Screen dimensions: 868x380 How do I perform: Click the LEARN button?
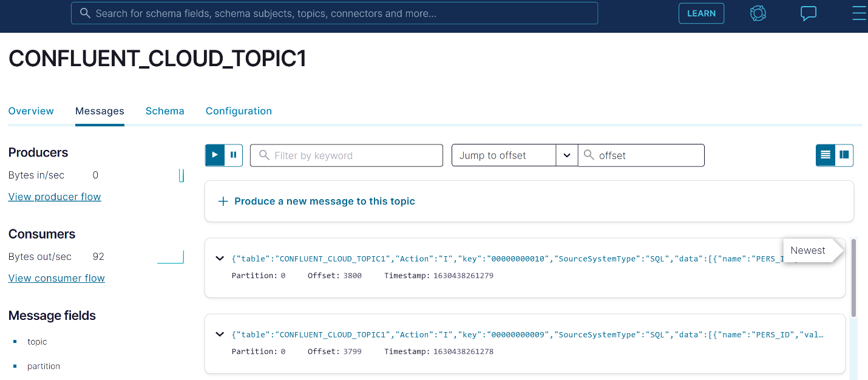tap(701, 13)
